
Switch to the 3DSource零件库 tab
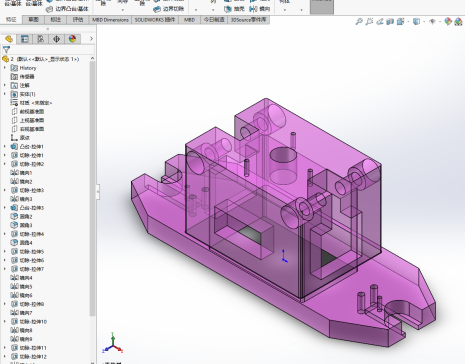pos(249,20)
